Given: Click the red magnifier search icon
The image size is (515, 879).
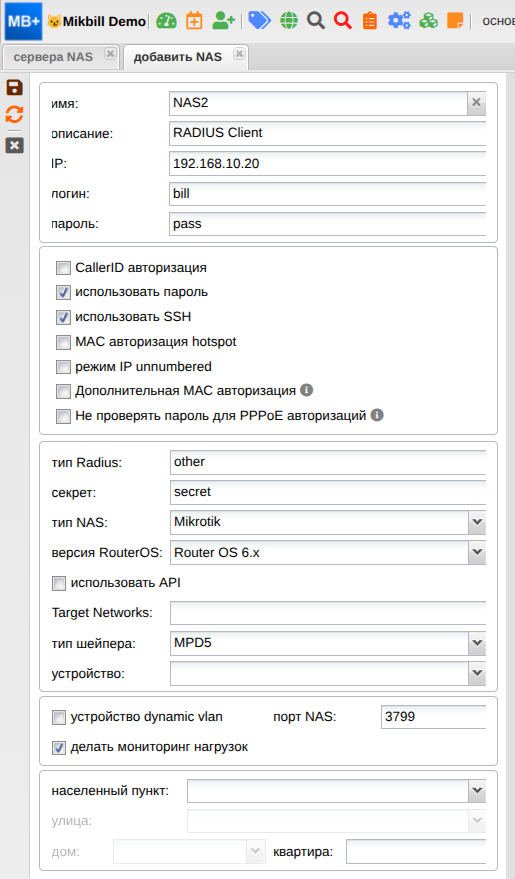Looking at the screenshot, I should point(343,21).
